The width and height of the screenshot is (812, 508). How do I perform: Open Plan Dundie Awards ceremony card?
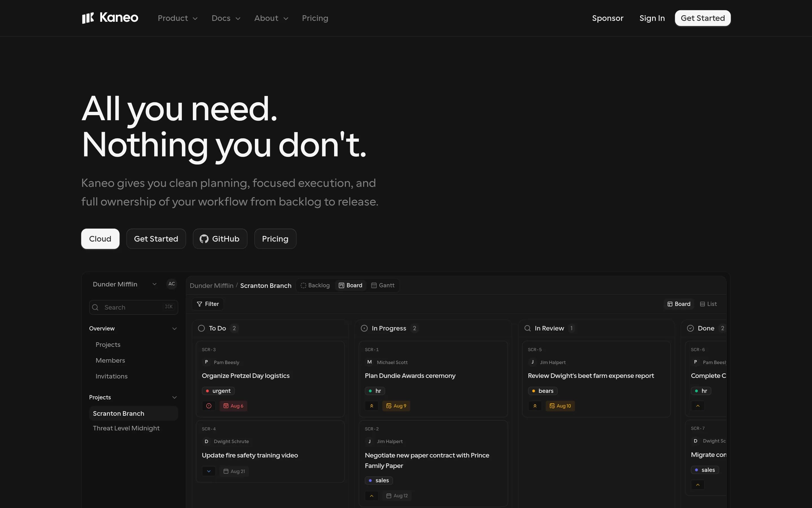(433, 379)
